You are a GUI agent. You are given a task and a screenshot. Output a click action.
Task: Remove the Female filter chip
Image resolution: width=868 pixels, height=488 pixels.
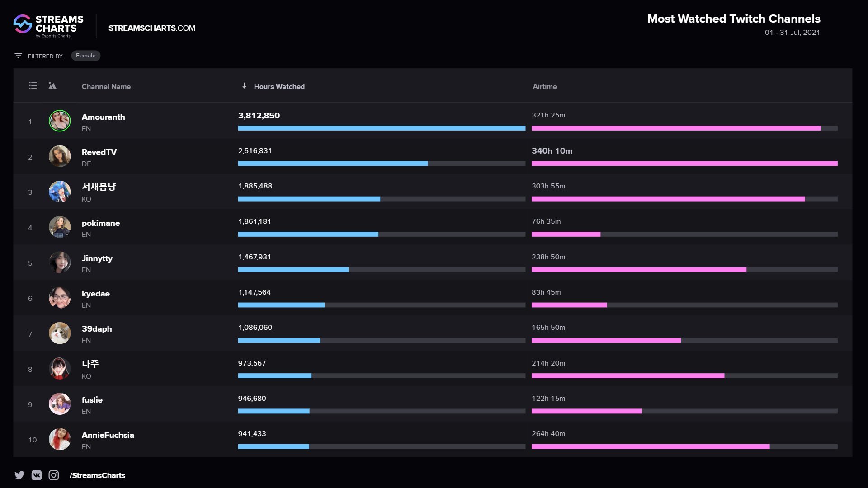[86, 56]
